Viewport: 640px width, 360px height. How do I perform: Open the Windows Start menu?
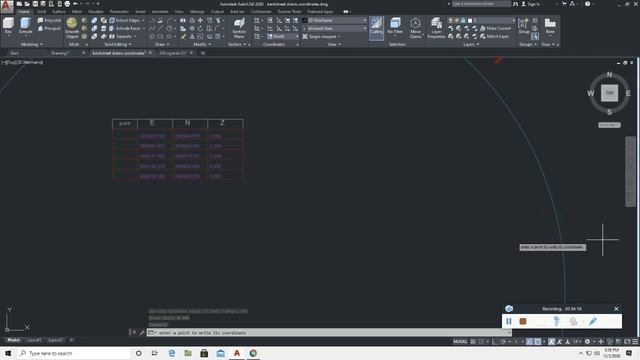(8, 353)
